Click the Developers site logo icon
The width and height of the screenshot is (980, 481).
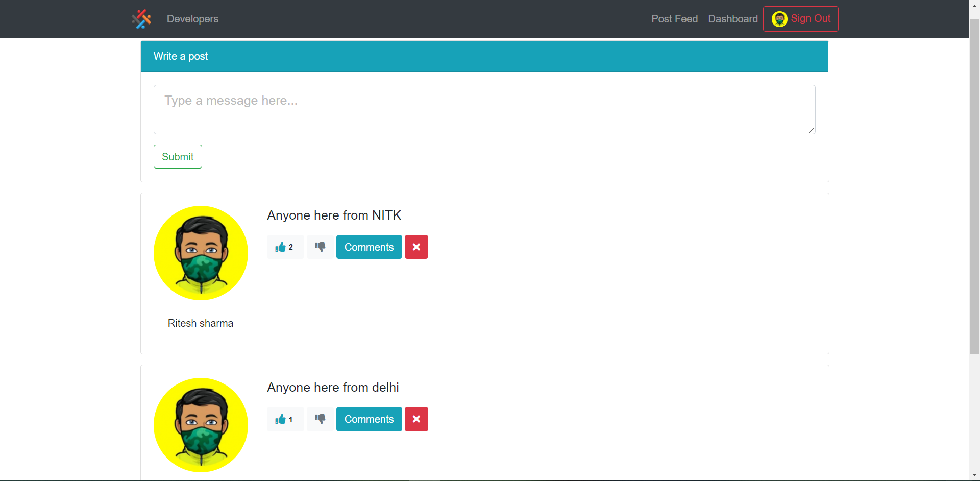click(141, 18)
